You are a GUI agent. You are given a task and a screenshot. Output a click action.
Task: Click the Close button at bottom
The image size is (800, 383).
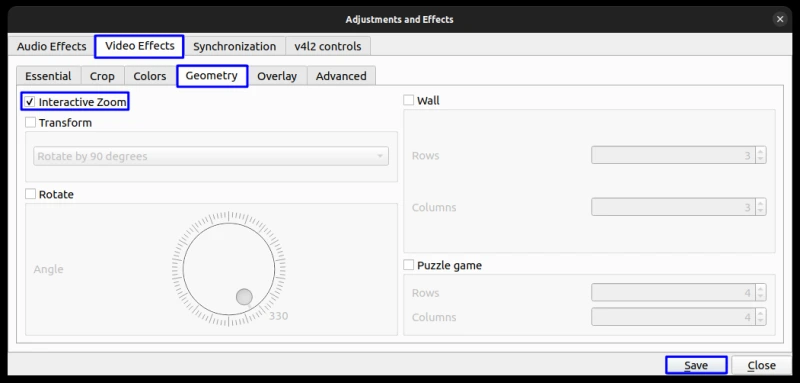pyautogui.click(x=761, y=365)
